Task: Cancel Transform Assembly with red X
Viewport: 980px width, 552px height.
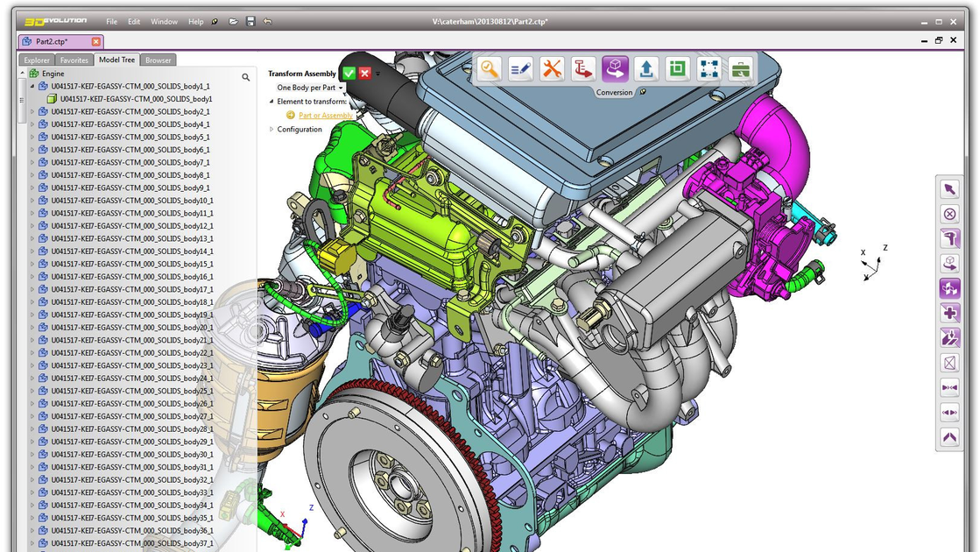Action: 364,74
